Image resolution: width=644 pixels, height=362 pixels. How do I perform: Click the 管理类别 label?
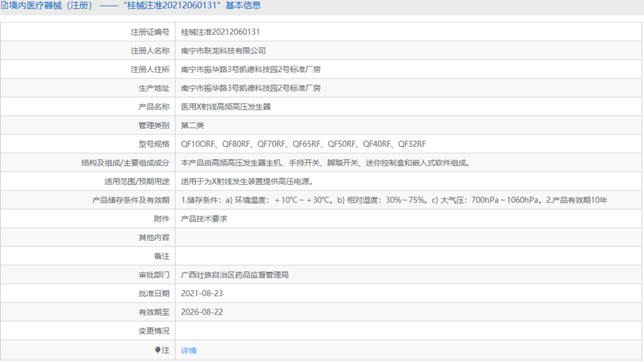point(154,126)
